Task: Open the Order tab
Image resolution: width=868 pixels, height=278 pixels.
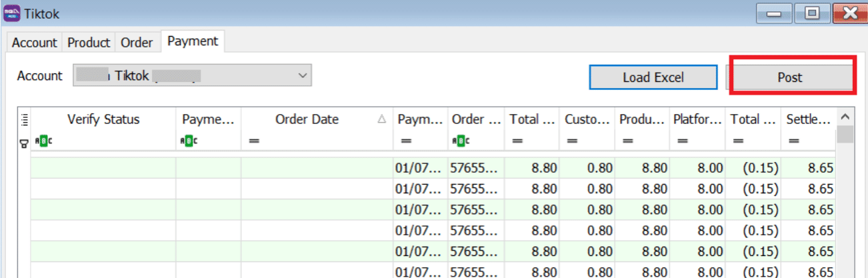Action: pos(137,43)
